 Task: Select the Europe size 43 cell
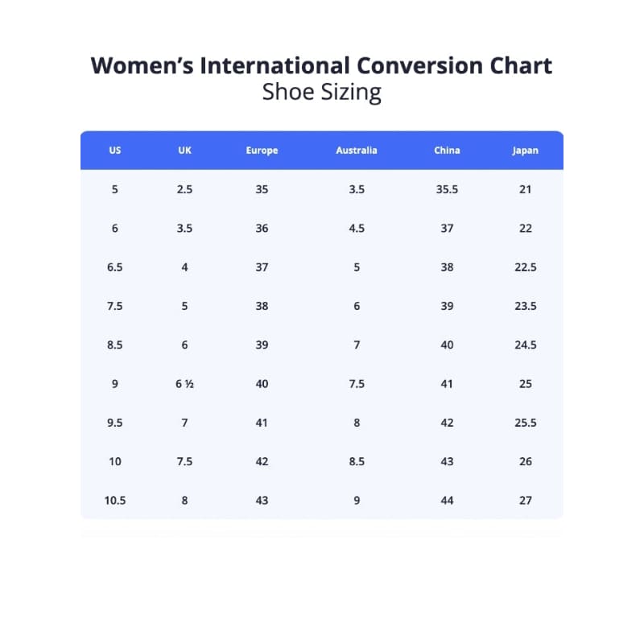point(262,501)
